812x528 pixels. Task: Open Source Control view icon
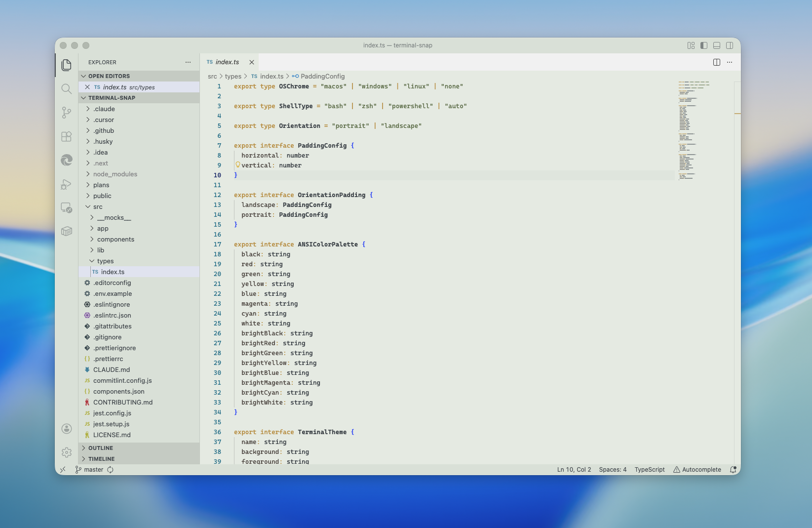[67, 113]
